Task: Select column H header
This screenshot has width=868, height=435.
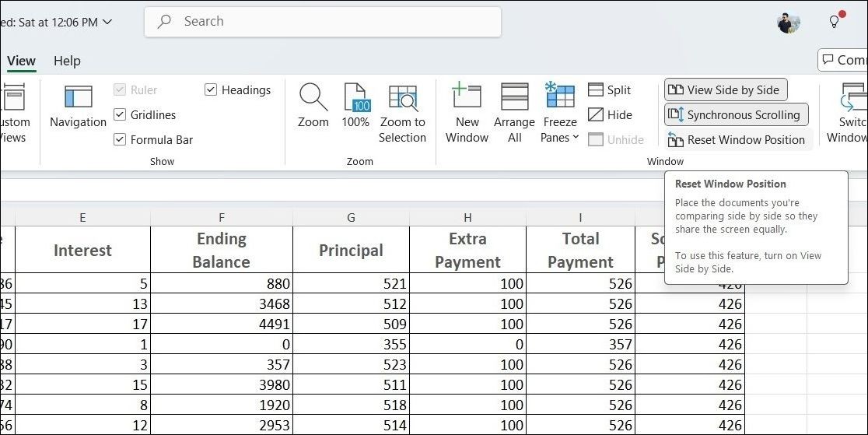Action: click(467, 218)
